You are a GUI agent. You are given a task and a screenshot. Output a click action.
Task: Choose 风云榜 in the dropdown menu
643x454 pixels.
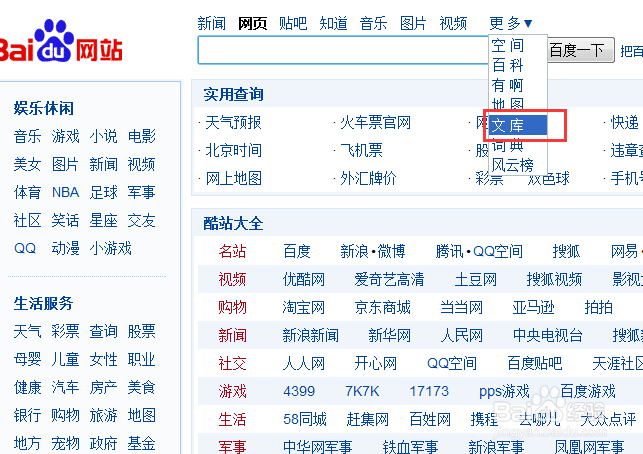click(x=513, y=165)
